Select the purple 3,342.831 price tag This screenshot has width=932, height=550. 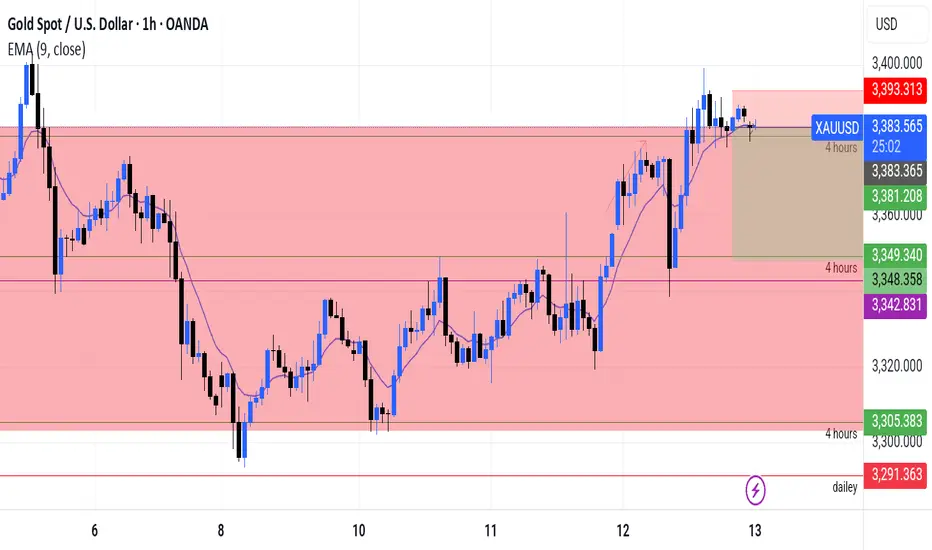(896, 305)
